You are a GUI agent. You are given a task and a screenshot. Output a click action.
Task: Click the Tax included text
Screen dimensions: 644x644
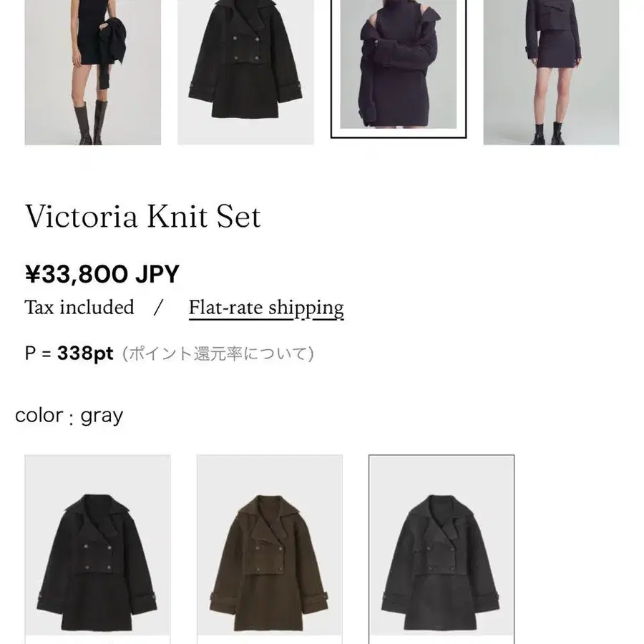tap(79, 307)
